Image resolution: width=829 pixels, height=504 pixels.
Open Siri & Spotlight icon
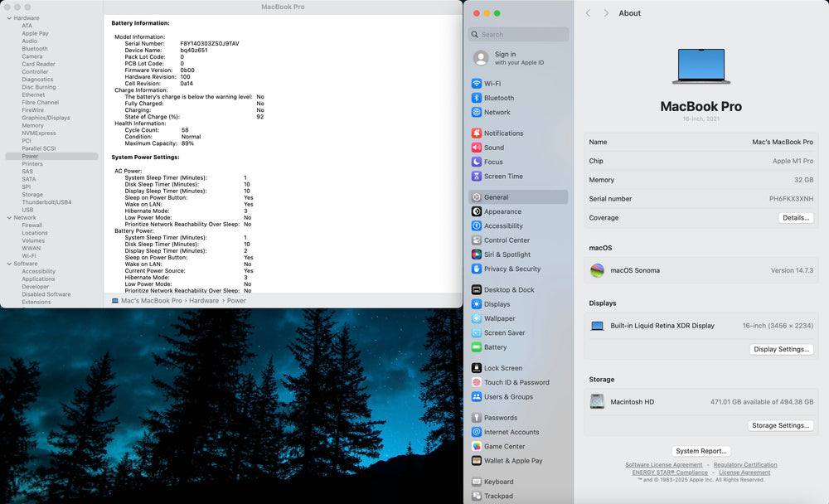[x=477, y=254]
